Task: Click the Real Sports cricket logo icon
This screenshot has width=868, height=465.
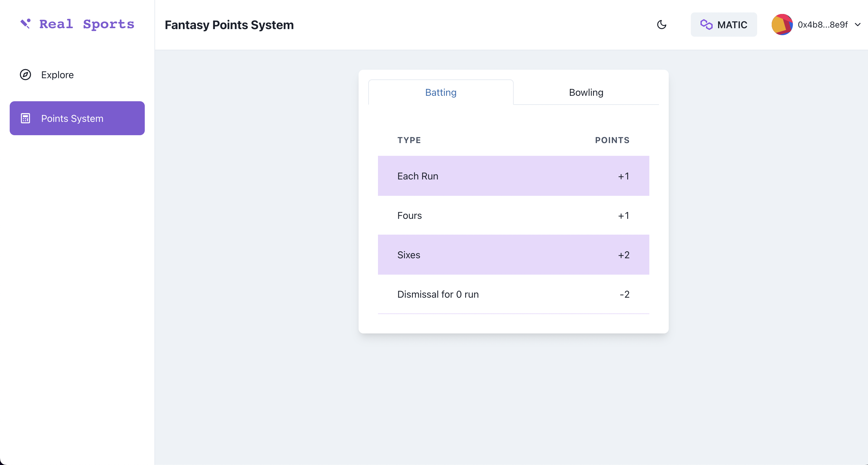Action: [x=26, y=24]
